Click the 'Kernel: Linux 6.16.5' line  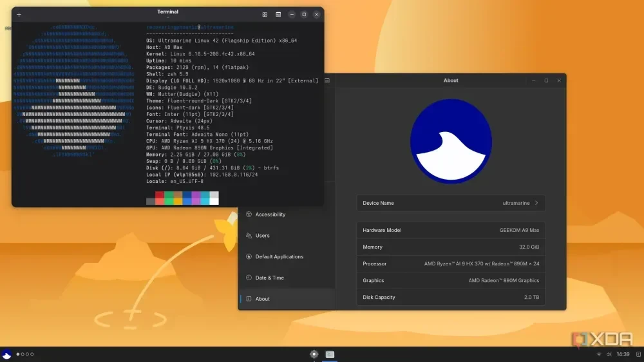pyautogui.click(x=200, y=54)
